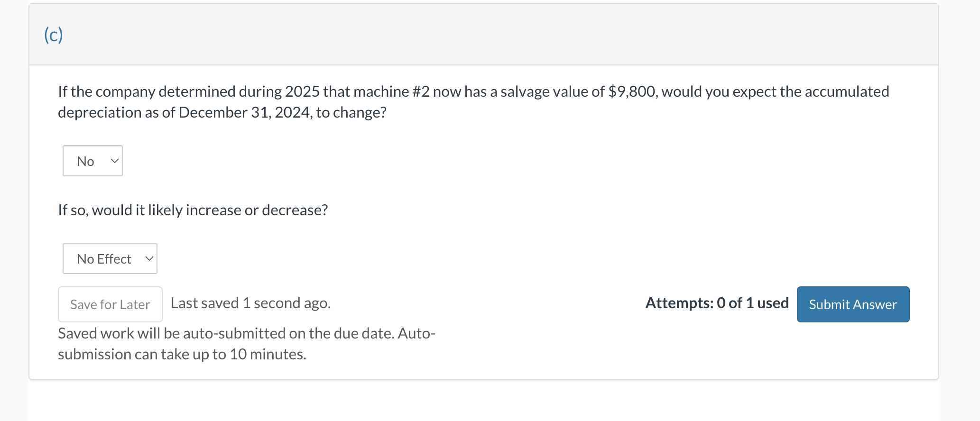This screenshot has width=980, height=421.
Task: Change the increase/decrease answer selection
Action: [110, 258]
